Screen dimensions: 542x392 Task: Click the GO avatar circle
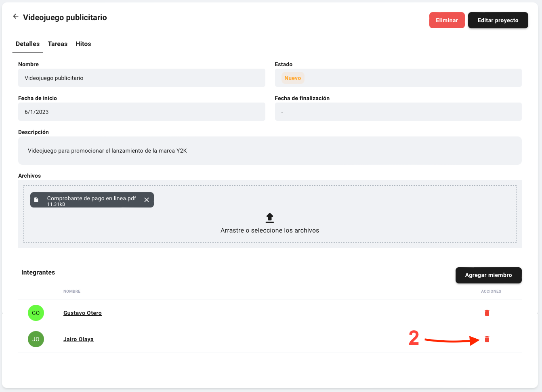pos(36,313)
